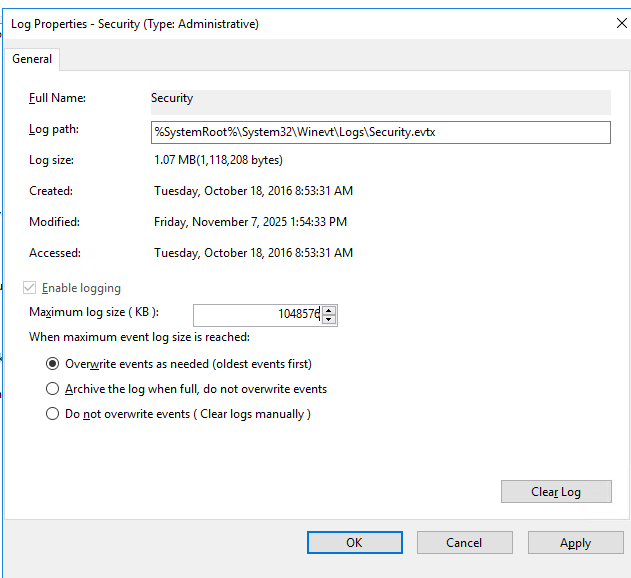Viewport: 631px width, 578px height.
Task: Select Do not overwrite events option
Action: coord(53,414)
